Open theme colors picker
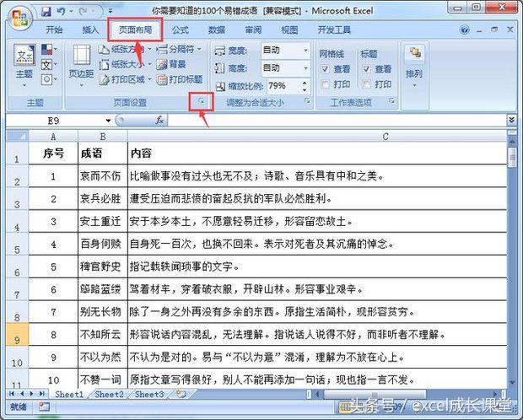The image size is (523, 420). pyautogui.click(x=49, y=50)
